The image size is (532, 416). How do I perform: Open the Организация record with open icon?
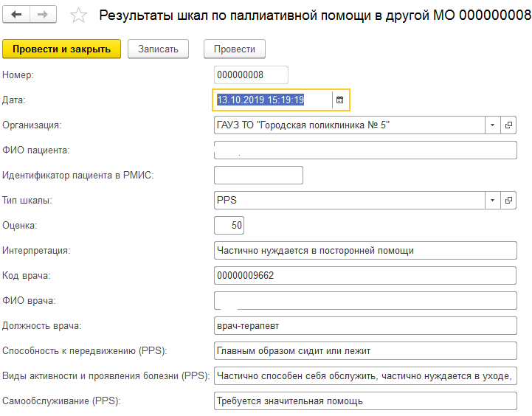point(509,125)
